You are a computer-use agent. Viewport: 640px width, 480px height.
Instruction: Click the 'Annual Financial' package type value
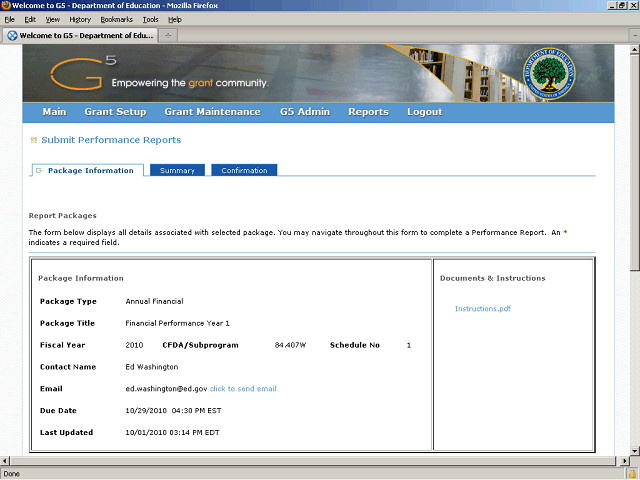point(154,301)
